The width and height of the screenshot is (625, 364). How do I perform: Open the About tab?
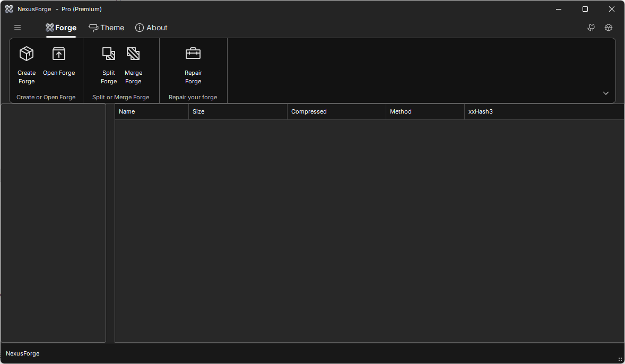[151, 28]
